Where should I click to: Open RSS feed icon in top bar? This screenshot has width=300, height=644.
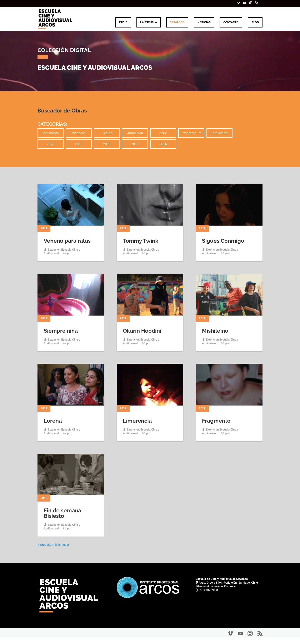[257, 3]
